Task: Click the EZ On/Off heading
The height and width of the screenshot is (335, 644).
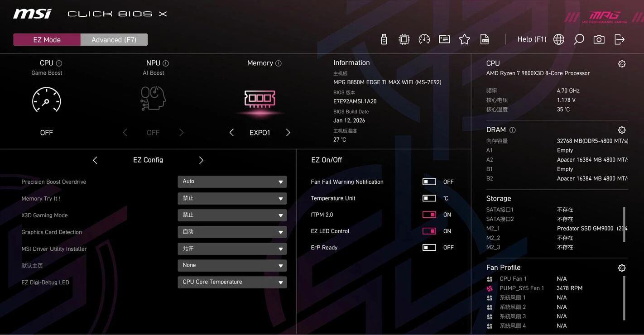Action: 327,160
